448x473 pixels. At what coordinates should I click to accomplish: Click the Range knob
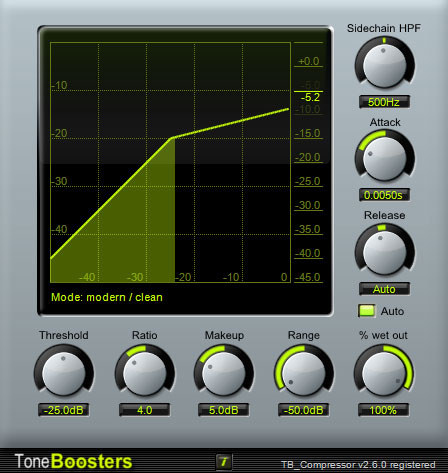[x=304, y=373]
